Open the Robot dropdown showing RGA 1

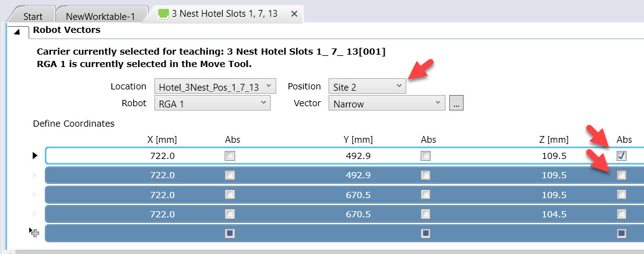tap(212, 103)
